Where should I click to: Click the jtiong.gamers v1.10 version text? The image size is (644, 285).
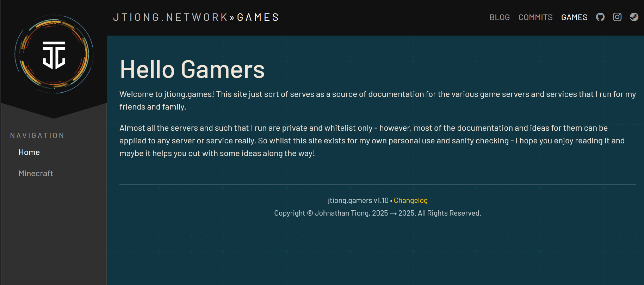pyautogui.click(x=358, y=200)
